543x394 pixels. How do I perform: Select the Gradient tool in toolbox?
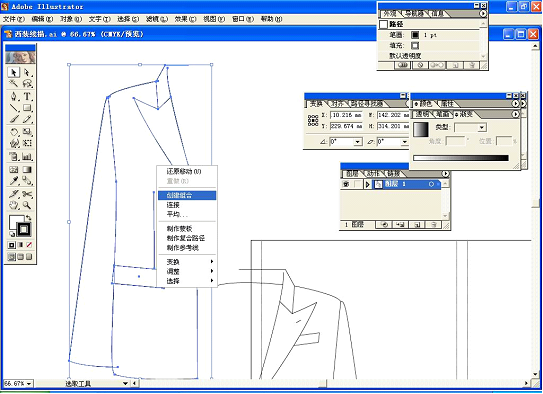point(27,170)
